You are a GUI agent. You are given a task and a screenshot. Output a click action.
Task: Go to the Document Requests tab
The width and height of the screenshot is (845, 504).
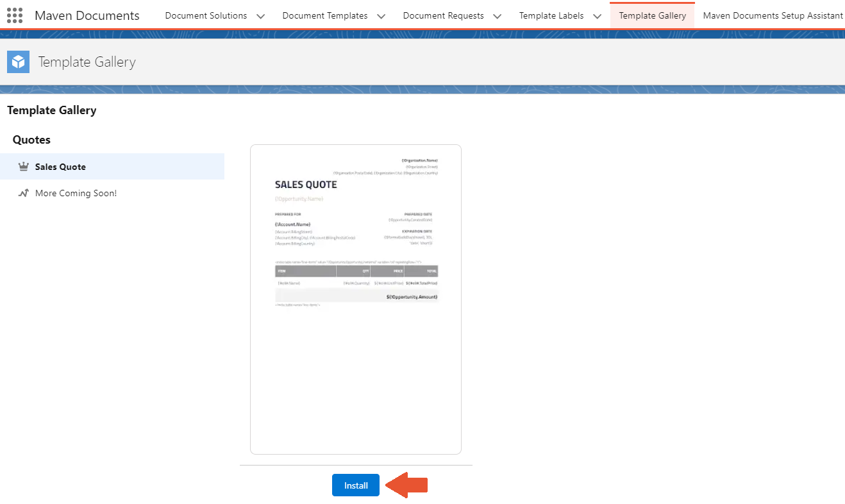443,15
